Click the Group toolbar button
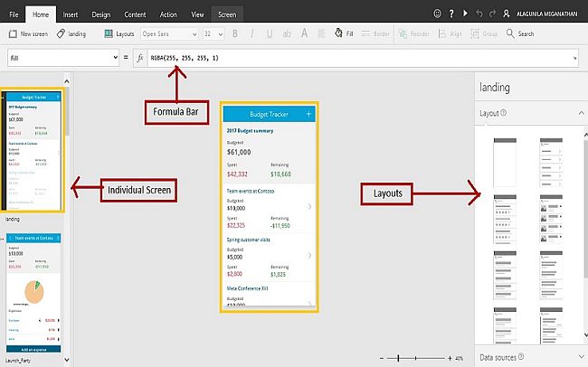 (x=484, y=34)
